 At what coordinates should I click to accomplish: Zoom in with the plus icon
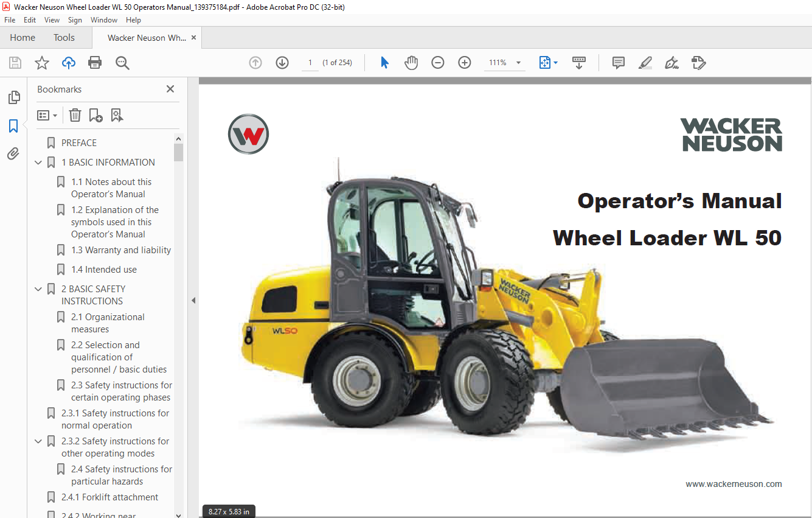[x=465, y=63]
